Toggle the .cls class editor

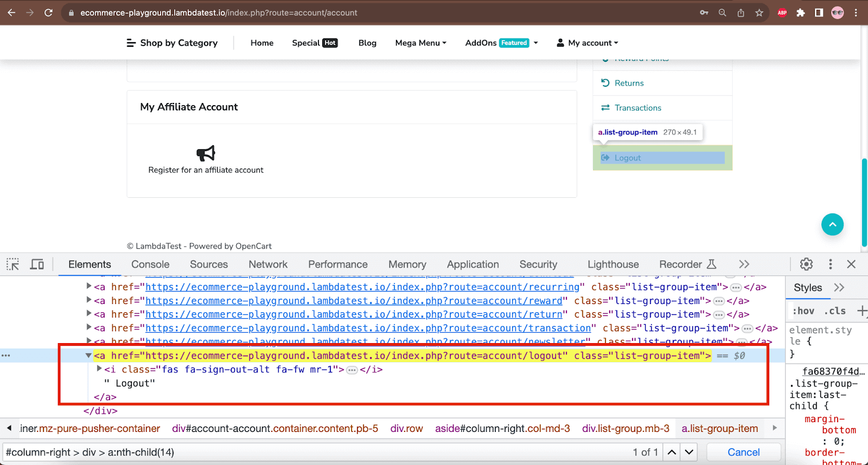(x=835, y=311)
